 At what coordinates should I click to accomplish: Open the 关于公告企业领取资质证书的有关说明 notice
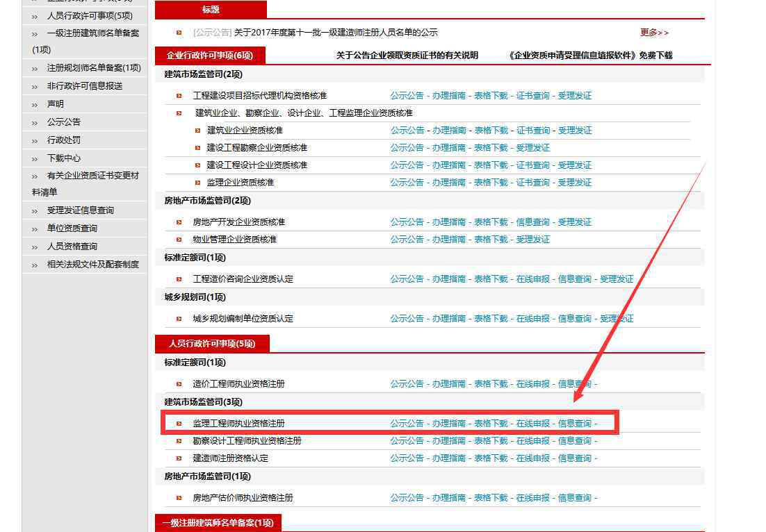[407, 56]
